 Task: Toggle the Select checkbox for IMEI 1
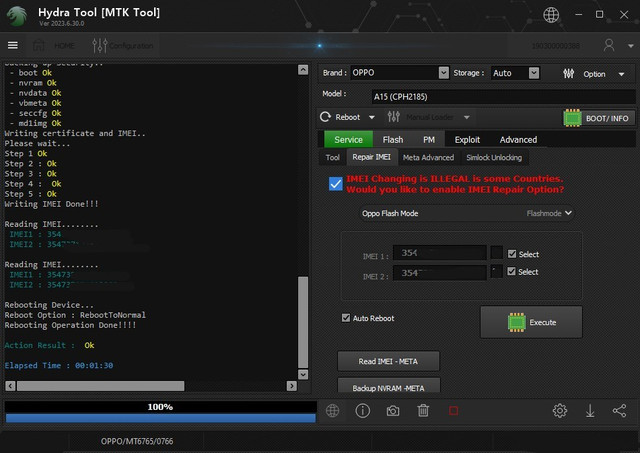pos(511,254)
